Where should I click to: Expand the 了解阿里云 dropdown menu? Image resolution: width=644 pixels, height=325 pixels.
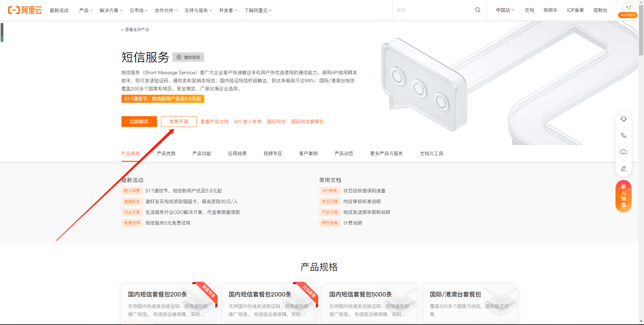point(258,10)
